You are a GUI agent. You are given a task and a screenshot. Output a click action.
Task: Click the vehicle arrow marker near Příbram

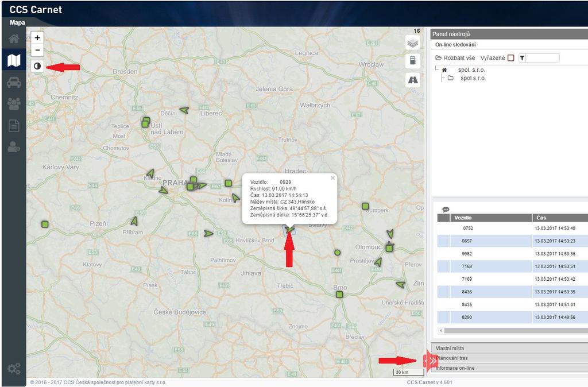coord(134,221)
